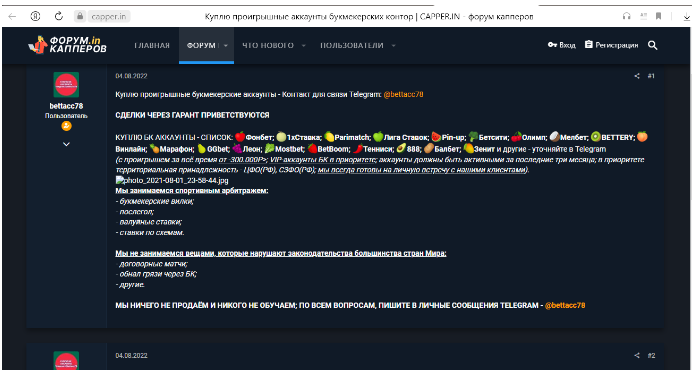
Task: Click the headphones icon in browser toolbar
Action: (x=626, y=16)
